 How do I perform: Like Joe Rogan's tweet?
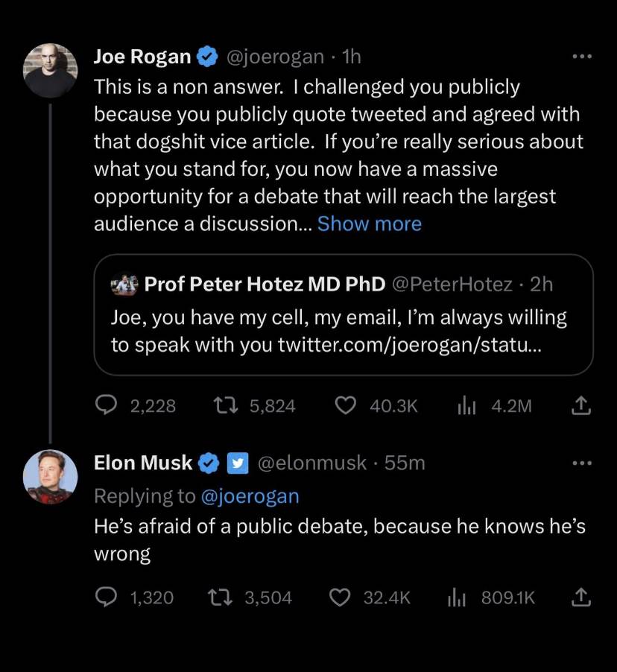(344, 405)
